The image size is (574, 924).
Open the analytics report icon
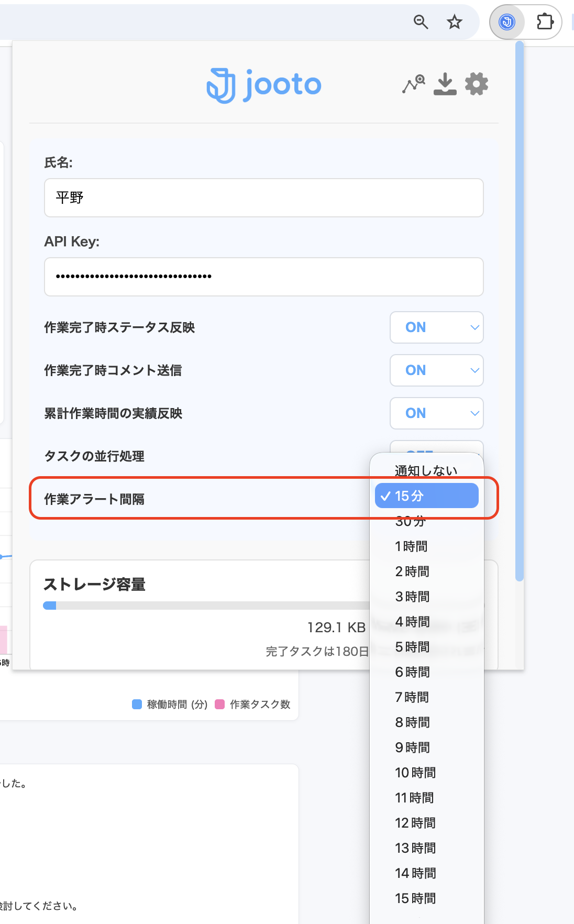coord(413,84)
